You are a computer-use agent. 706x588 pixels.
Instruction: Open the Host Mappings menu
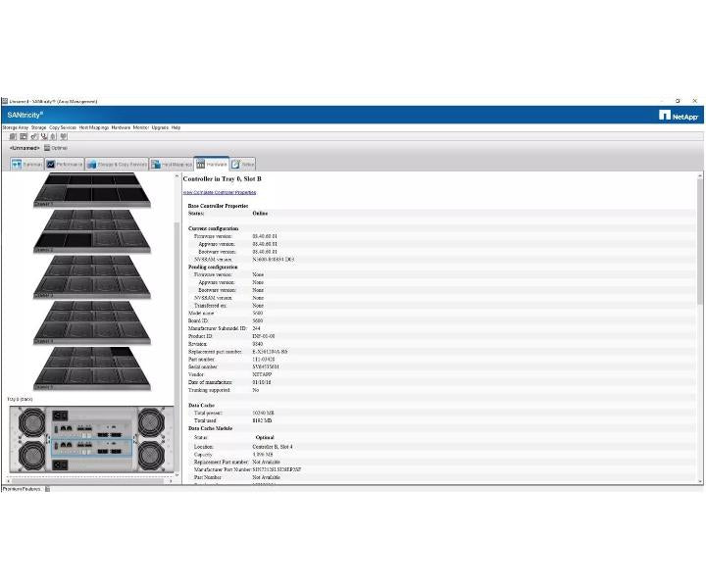click(94, 127)
